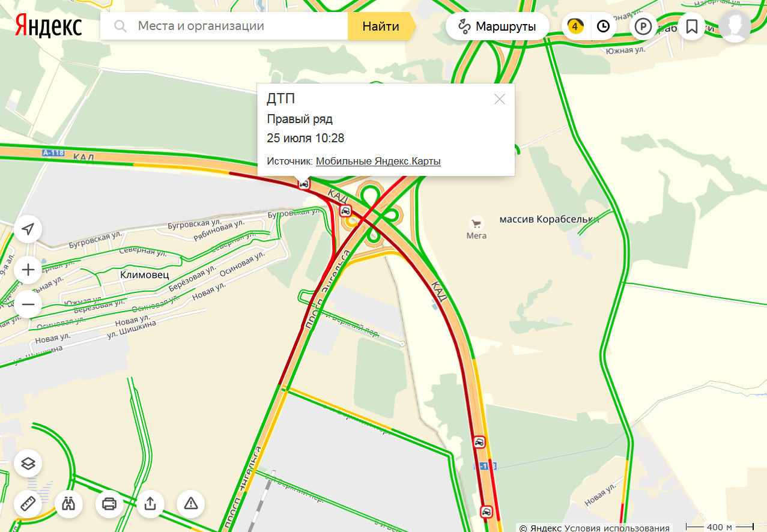
Task: Open the bookmarks icon
Action: [x=691, y=26]
